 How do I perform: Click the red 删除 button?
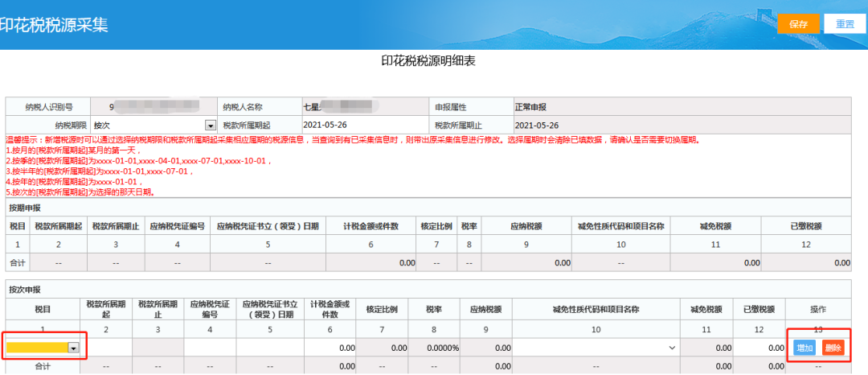(833, 348)
